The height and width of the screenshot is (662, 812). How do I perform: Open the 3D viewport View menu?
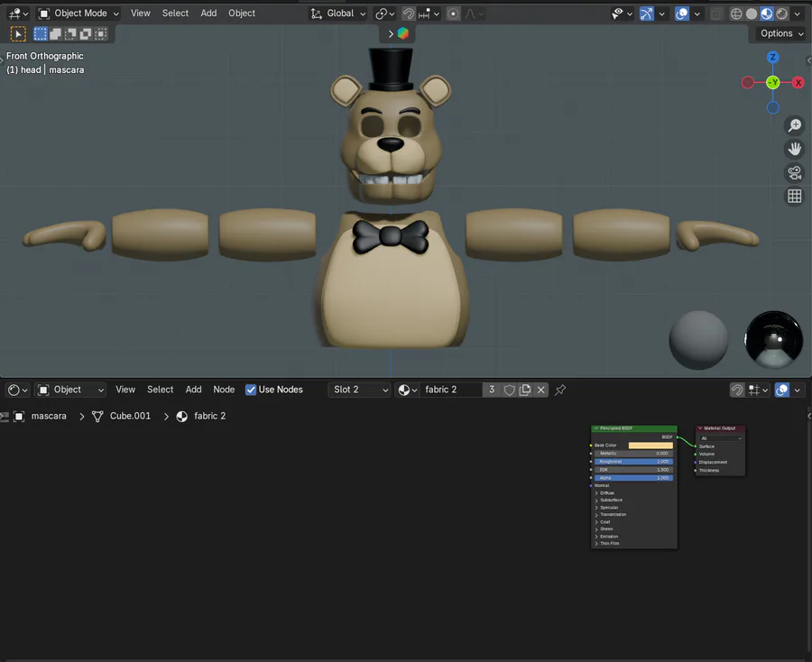[141, 14]
